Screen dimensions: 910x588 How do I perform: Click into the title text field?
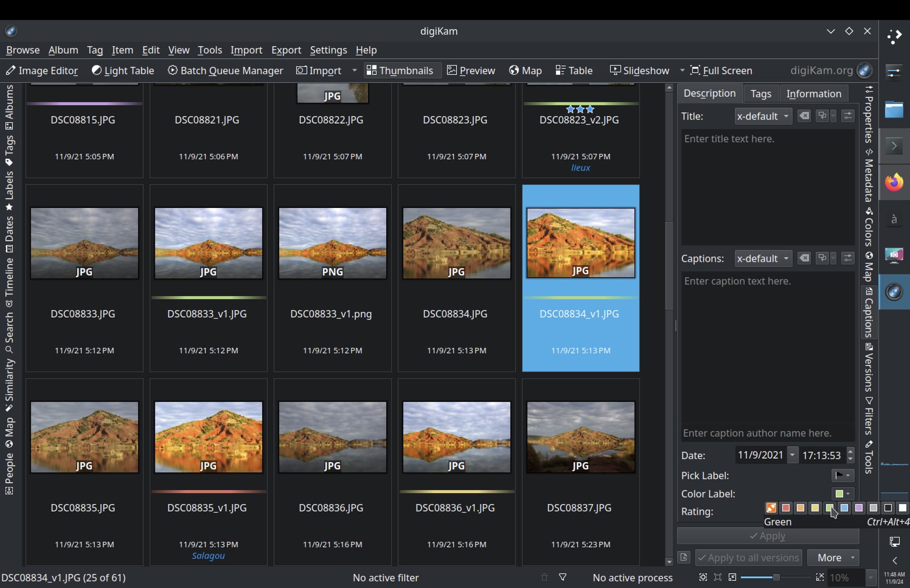point(768,187)
